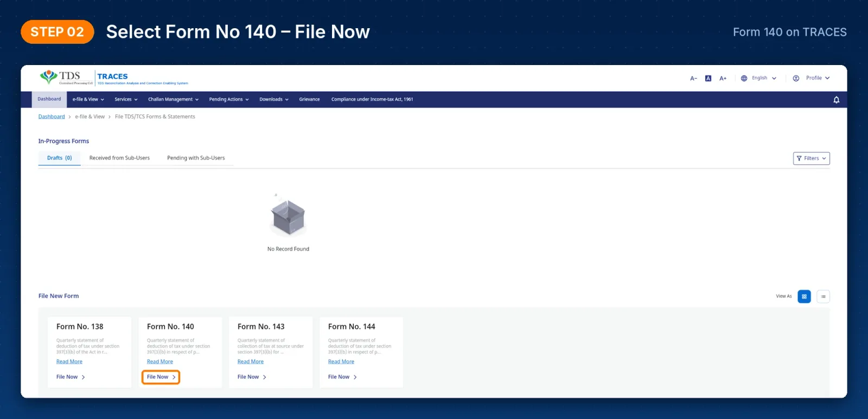Image resolution: width=868 pixels, height=419 pixels.
Task: Open Compliance under Income-tax Act, 1961
Action: [372, 99]
